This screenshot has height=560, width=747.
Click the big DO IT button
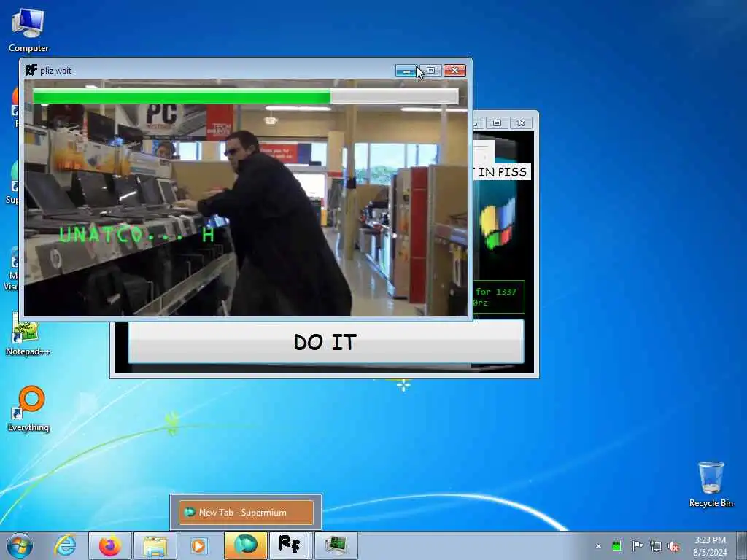326,341
